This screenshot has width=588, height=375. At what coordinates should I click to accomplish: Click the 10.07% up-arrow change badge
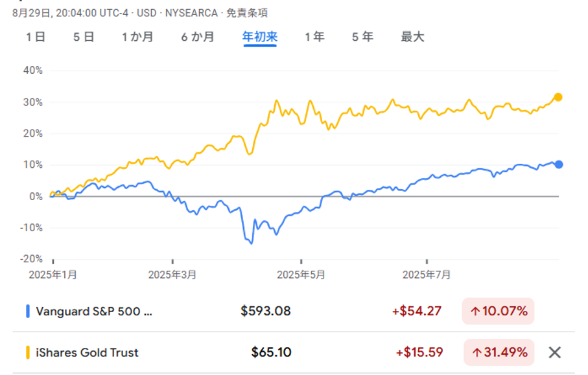coord(499,311)
